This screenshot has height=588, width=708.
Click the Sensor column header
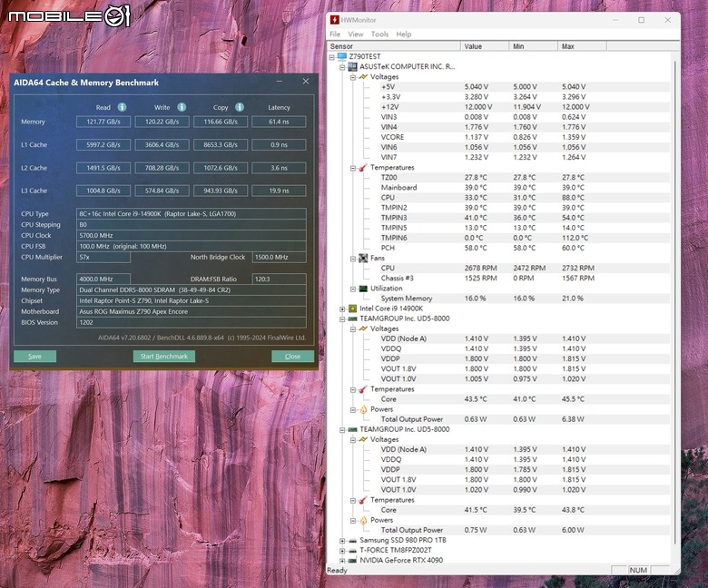(393, 46)
